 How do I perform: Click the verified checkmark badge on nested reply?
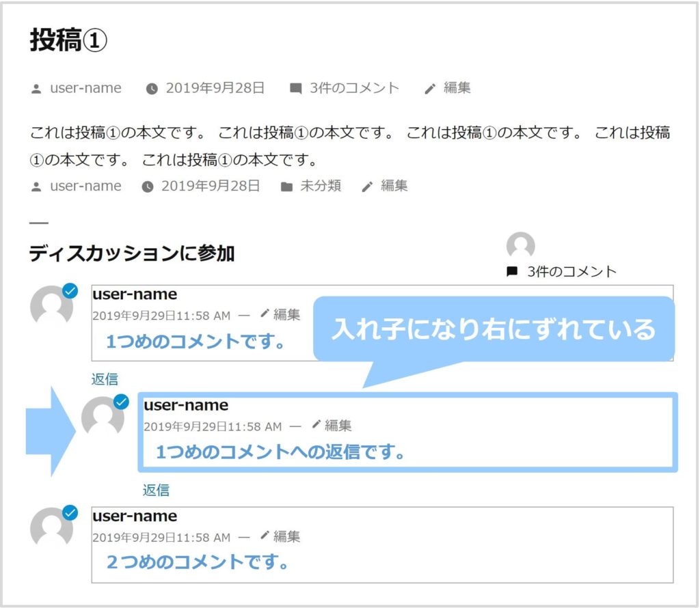tap(121, 402)
